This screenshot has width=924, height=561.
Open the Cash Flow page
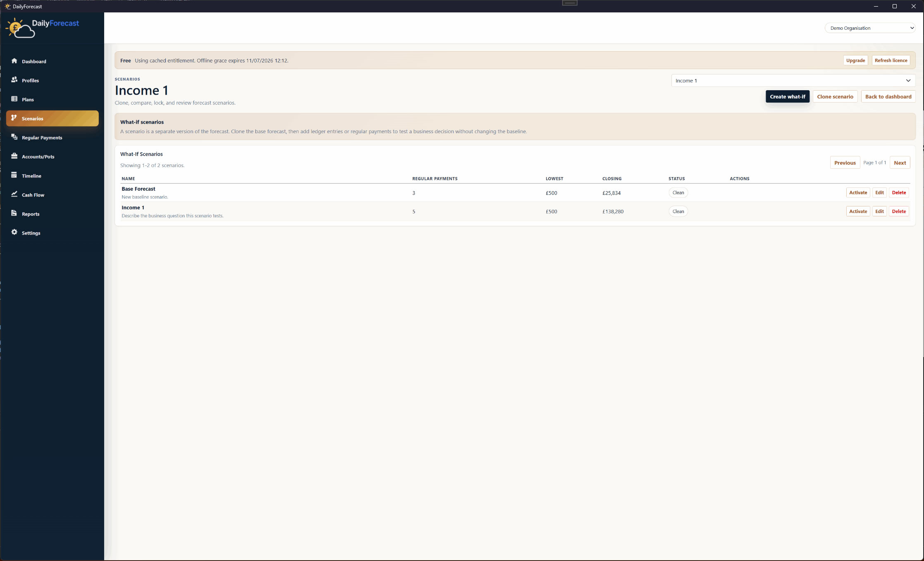coord(33,195)
